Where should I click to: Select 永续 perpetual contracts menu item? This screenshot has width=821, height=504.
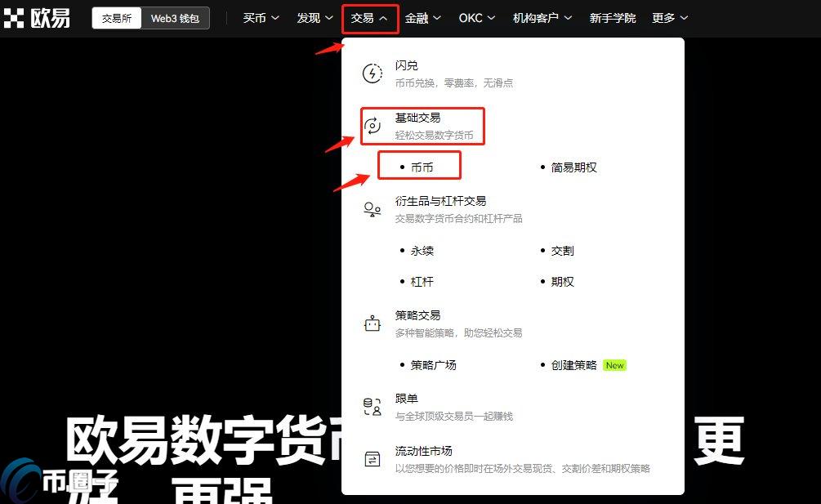coord(422,251)
